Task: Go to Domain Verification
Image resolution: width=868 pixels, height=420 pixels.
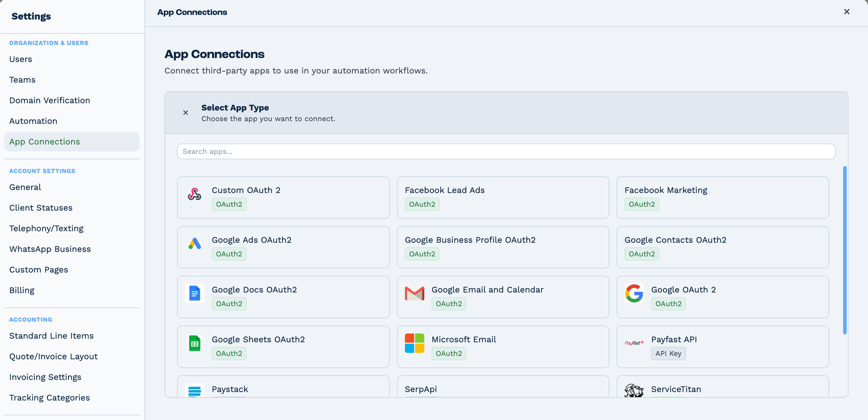Action: [50, 100]
